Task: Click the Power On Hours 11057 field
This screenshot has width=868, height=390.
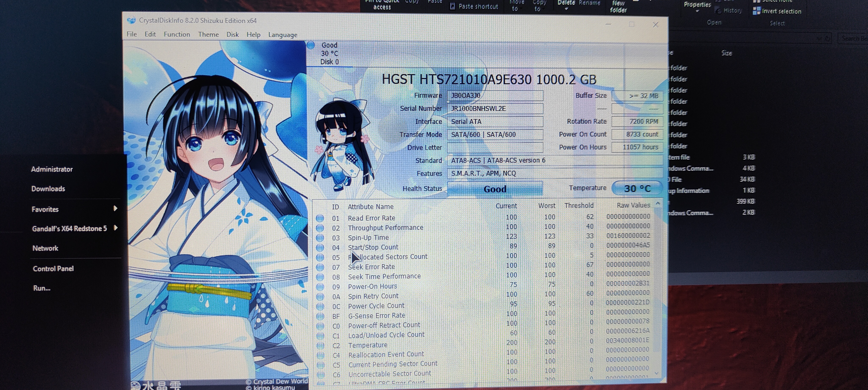Action: pos(637,147)
